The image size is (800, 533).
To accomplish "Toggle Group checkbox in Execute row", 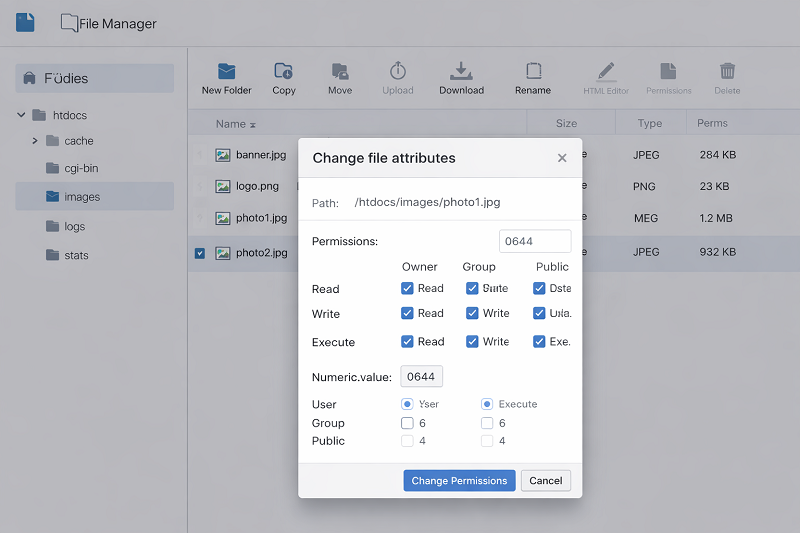I will [472, 341].
